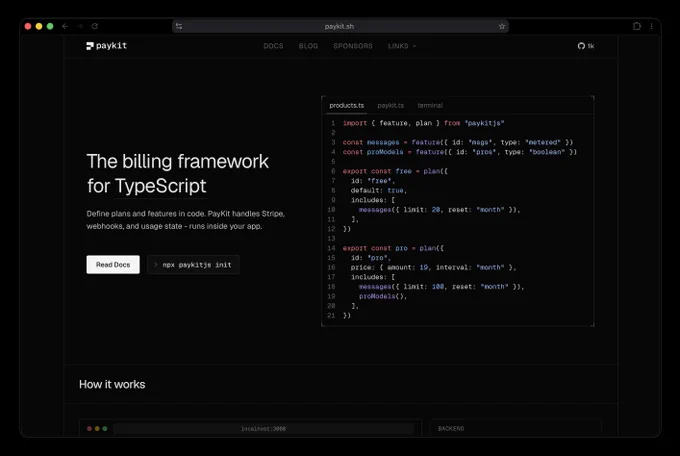680x456 pixels.
Task: Click the browser forward arrow
Action: coord(80,26)
